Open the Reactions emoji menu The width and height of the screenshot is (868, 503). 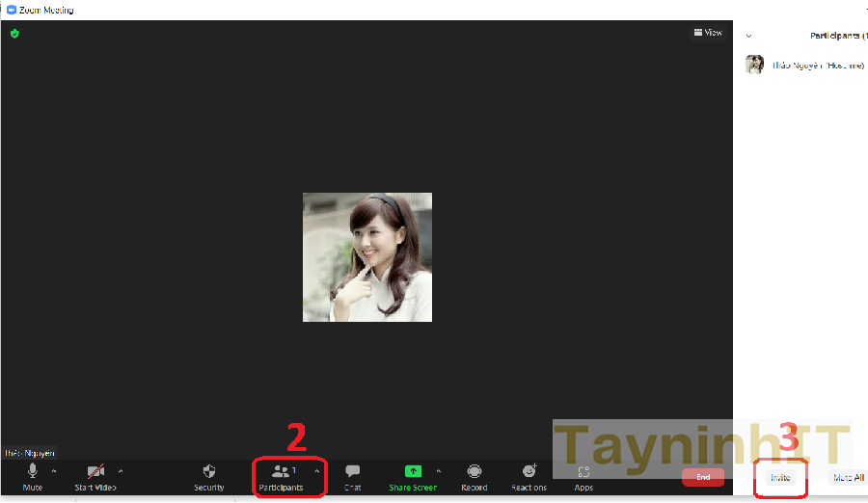(529, 471)
